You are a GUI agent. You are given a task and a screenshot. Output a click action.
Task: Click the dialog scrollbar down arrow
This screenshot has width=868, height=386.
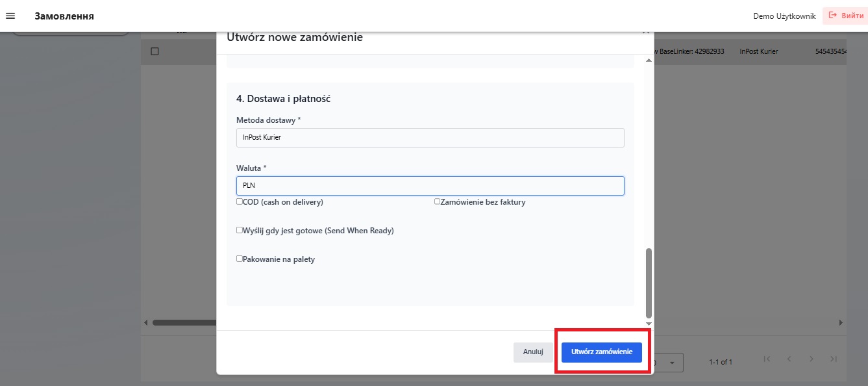tap(649, 323)
